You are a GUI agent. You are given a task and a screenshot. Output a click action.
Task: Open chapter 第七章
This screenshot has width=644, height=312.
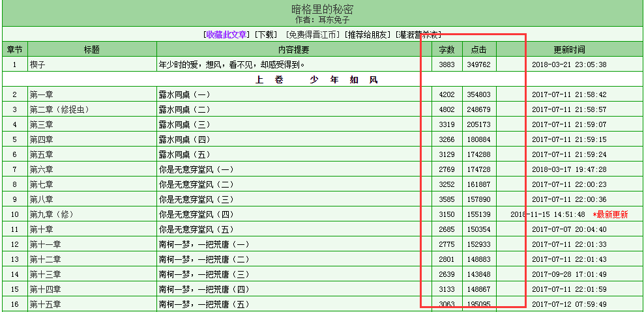42,184
